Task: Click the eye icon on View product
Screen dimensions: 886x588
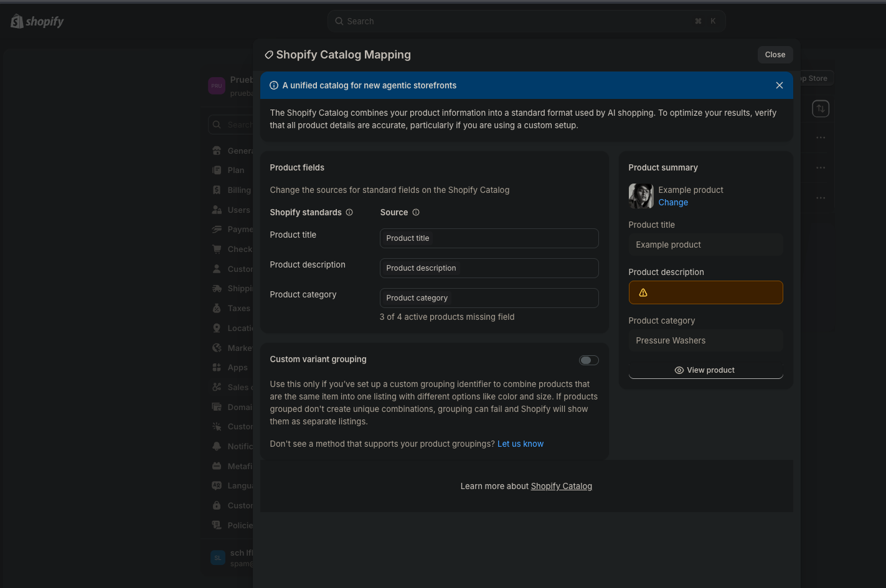Action: point(679,370)
